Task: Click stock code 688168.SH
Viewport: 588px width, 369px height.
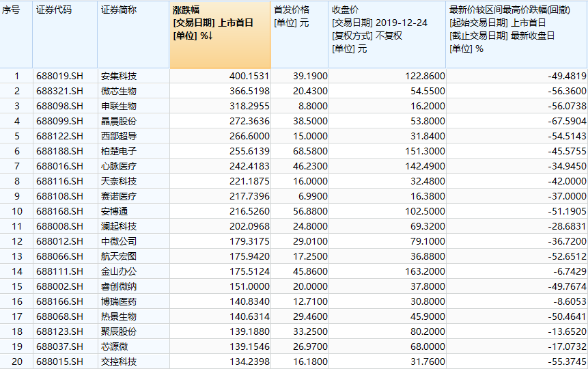Action: [x=59, y=211]
